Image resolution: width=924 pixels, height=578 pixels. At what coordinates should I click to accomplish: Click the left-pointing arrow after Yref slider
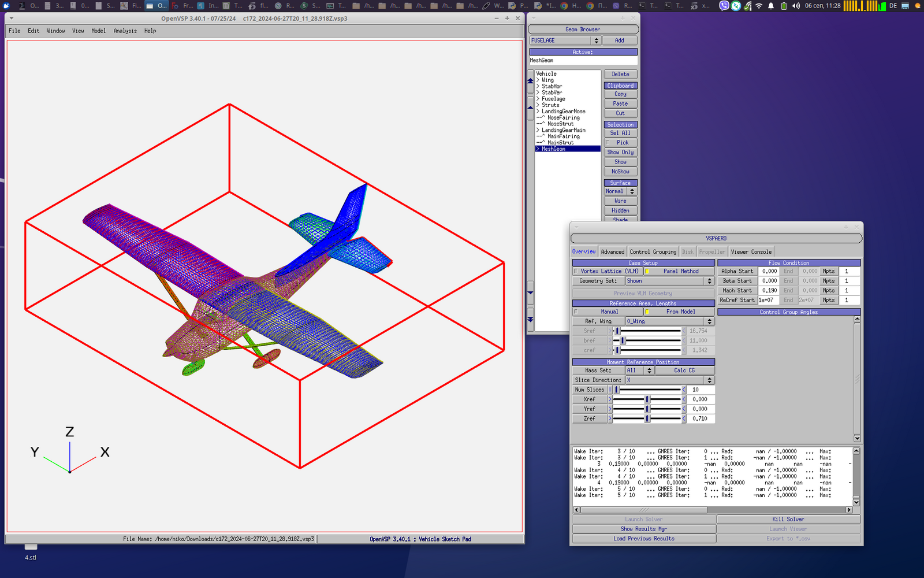(684, 409)
